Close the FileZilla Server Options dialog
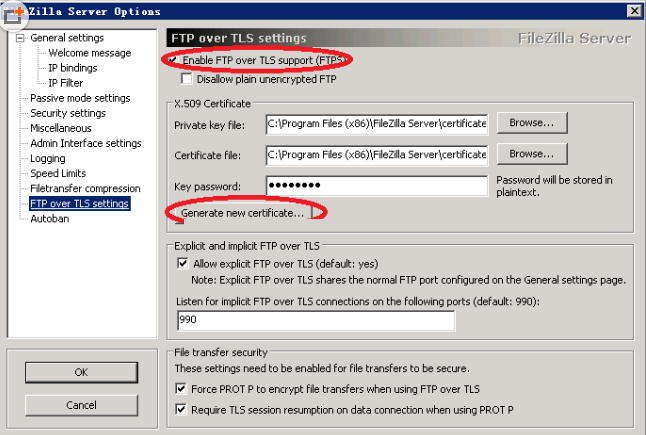646x435 pixels. [x=634, y=11]
